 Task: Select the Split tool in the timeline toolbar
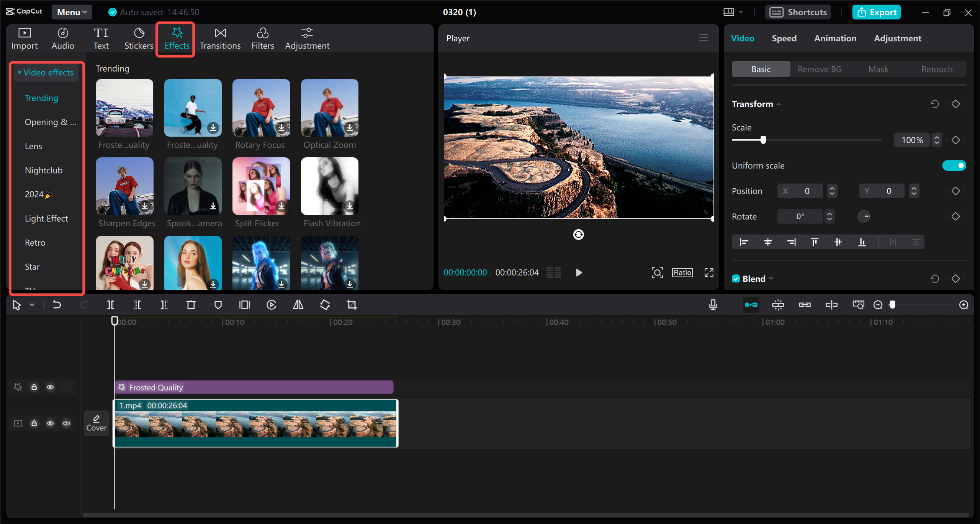pyautogui.click(x=110, y=305)
